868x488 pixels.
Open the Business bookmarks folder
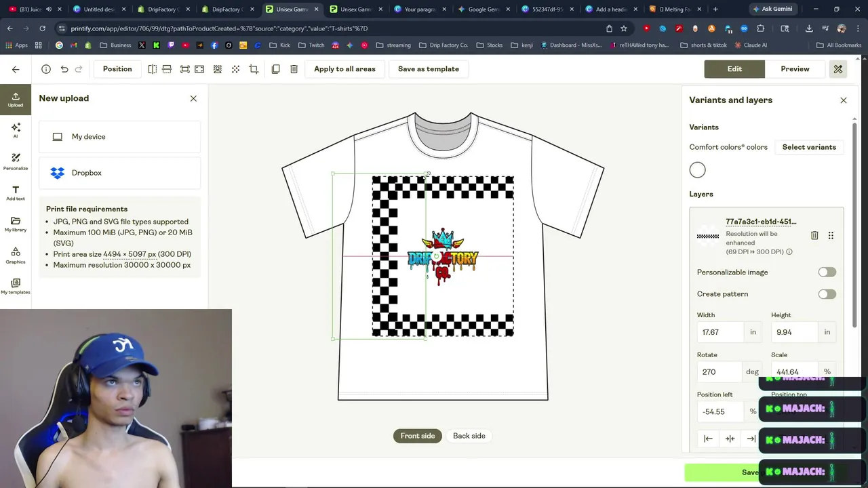[x=115, y=45]
